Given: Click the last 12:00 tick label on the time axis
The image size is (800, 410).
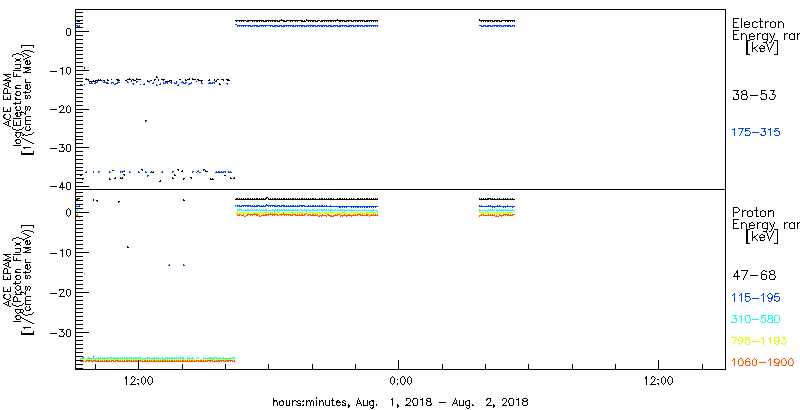Looking at the screenshot, I should coord(658,380).
